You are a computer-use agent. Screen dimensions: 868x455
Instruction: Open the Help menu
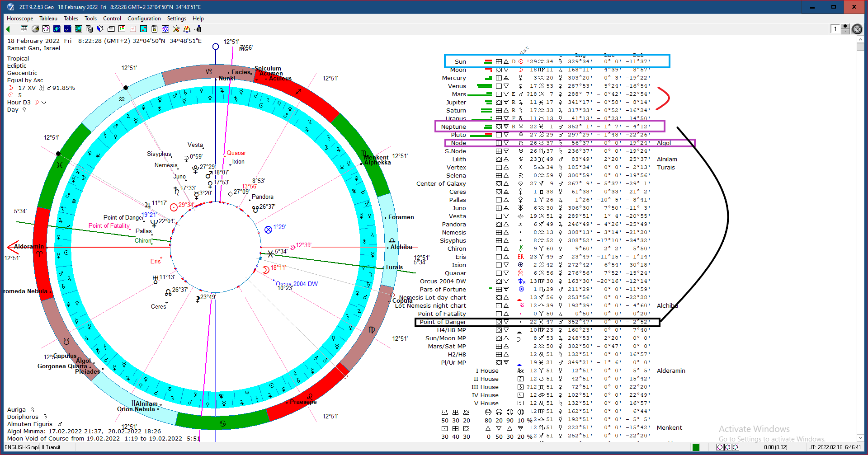click(198, 19)
